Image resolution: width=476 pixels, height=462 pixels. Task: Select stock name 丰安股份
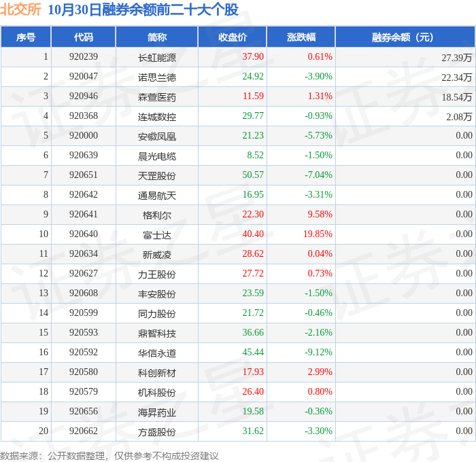click(x=157, y=294)
